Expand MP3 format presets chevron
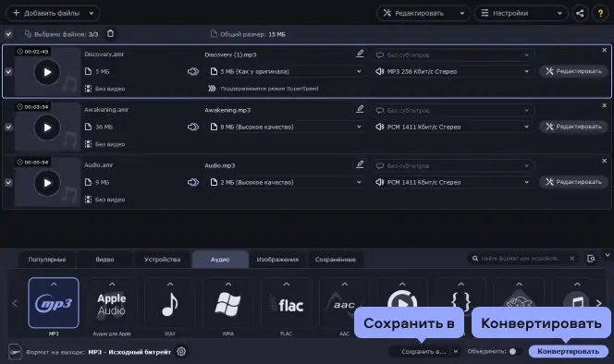The width and height of the screenshot is (614, 364). pyautogui.click(x=54, y=285)
